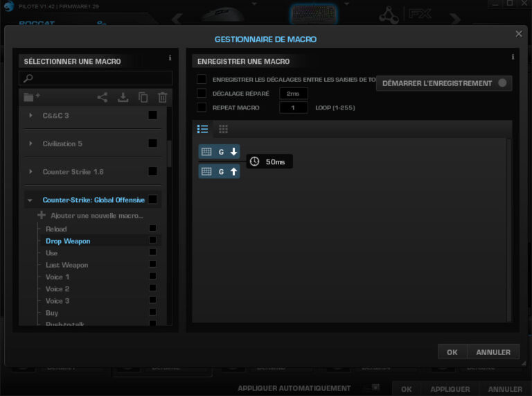Select the G key-down action

tap(219, 152)
